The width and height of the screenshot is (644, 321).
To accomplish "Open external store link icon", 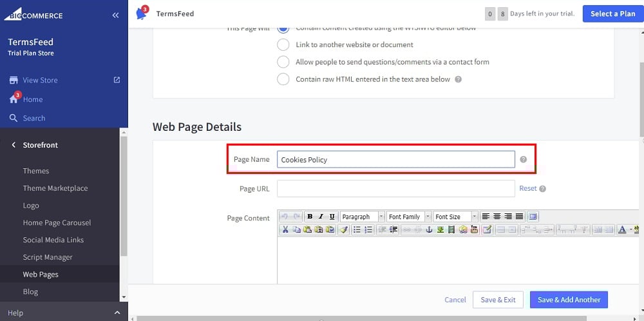I will point(117,80).
